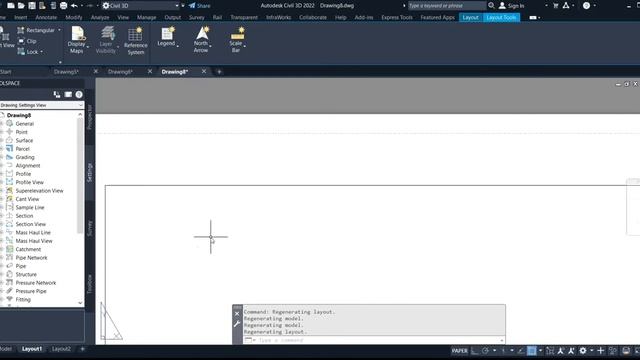Click the search magnifier icon
The width and height of the screenshot is (640, 360).
491,6
